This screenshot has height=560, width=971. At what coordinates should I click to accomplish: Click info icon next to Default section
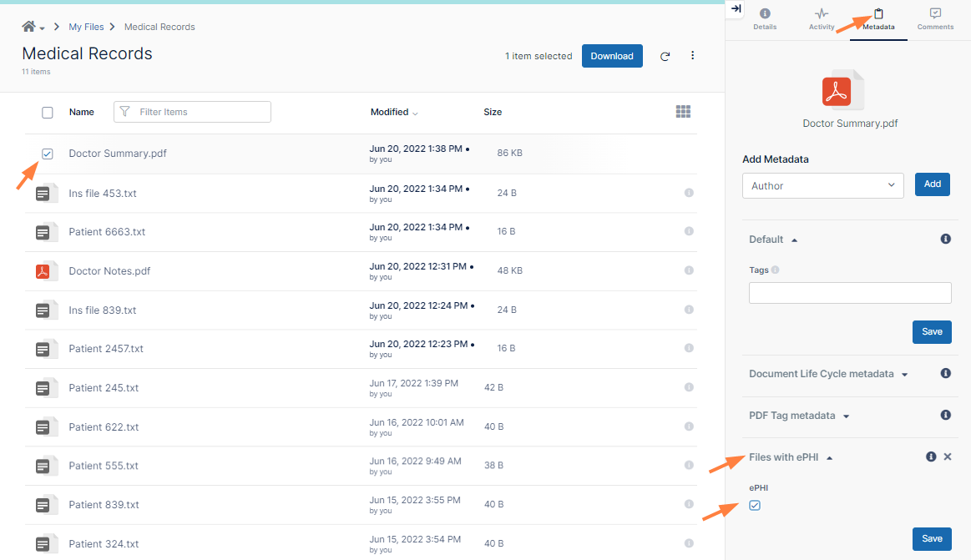tap(946, 239)
